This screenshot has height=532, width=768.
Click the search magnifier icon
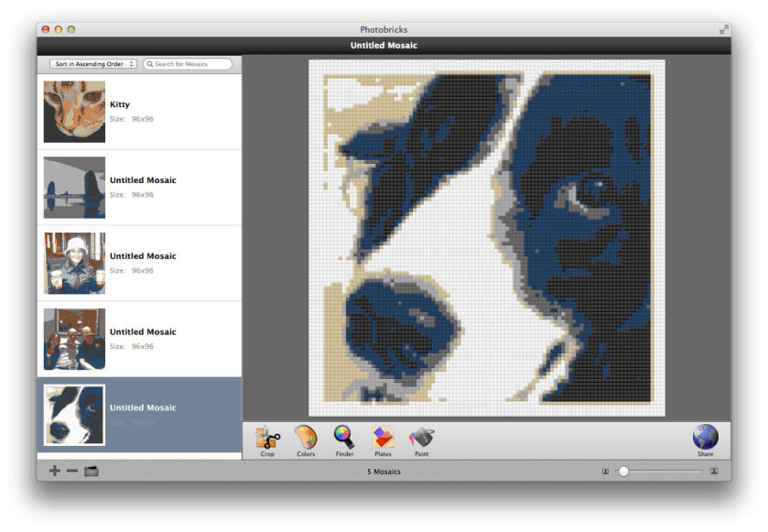pyautogui.click(x=149, y=63)
